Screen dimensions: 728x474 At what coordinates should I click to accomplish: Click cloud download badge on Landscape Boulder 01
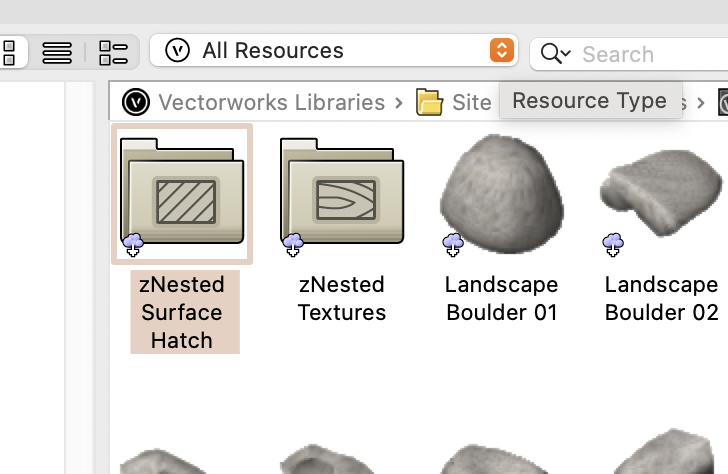pos(453,243)
